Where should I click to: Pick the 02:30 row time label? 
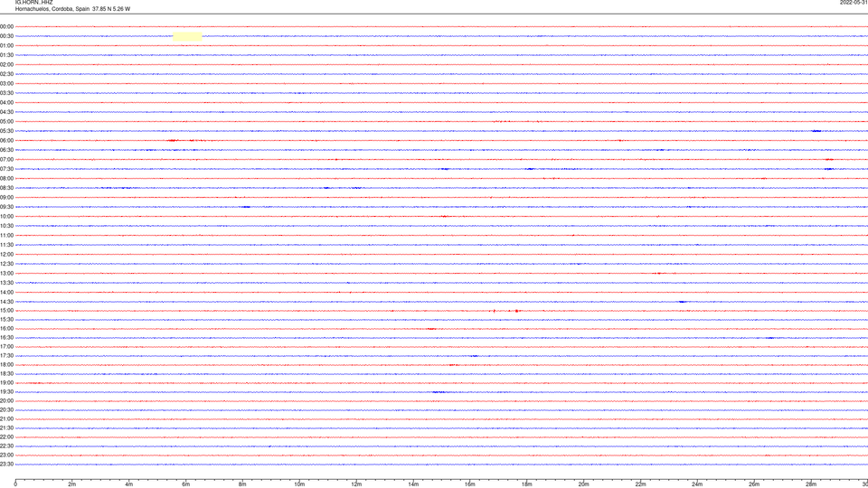coord(6,74)
